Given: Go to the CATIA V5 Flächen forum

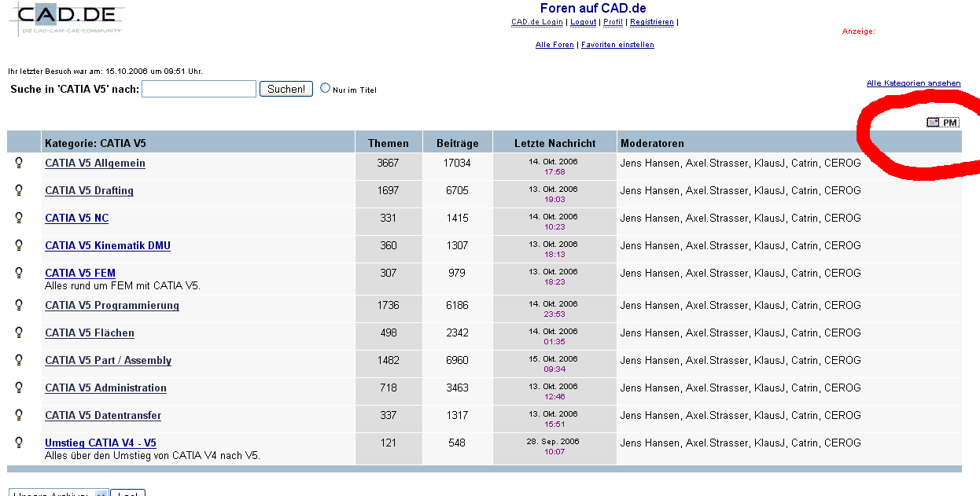Looking at the screenshot, I should click(90, 333).
